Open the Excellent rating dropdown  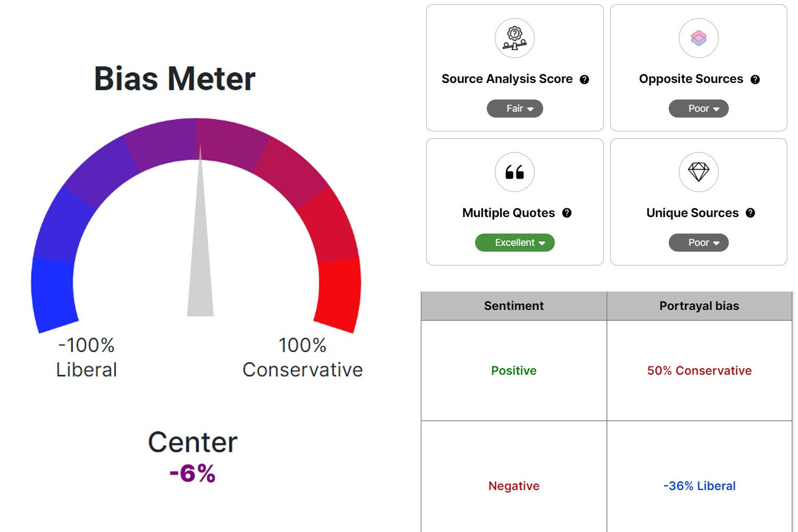pyautogui.click(x=514, y=243)
